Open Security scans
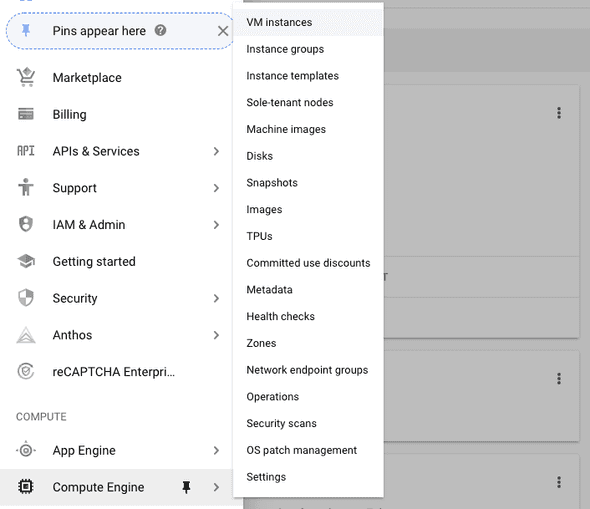590x509 pixels. point(308,423)
